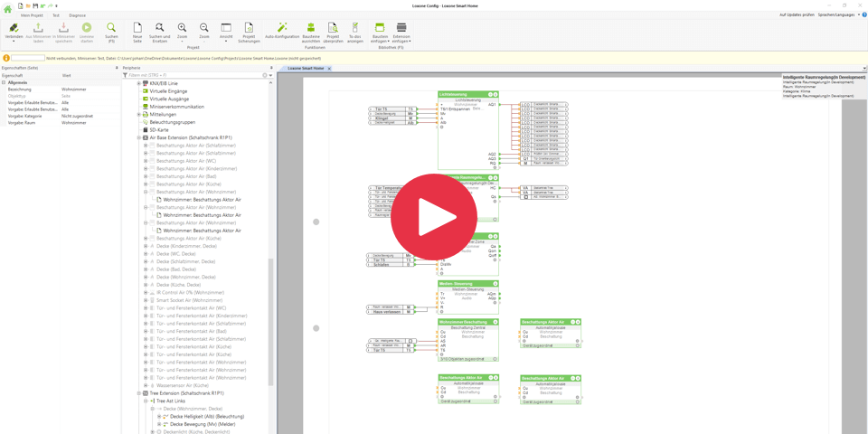The width and height of the screenshot is (868, 434).
Task: Select SD-Karte in the Peripherie tree
Action: tap(159, 130)
